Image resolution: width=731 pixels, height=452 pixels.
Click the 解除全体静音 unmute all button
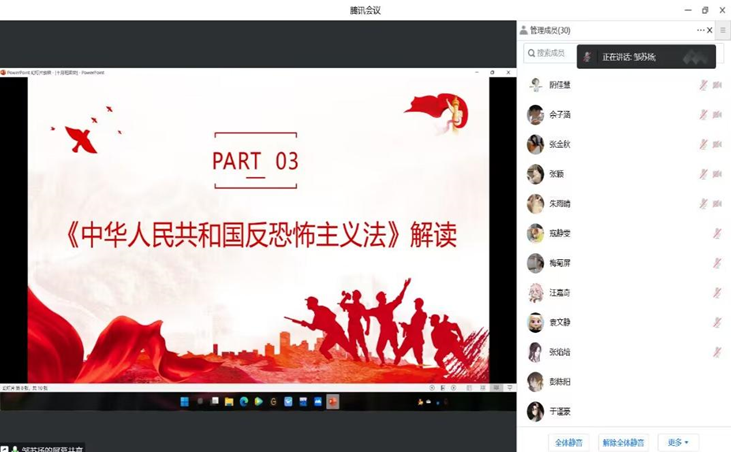click(x=623, y=442)
